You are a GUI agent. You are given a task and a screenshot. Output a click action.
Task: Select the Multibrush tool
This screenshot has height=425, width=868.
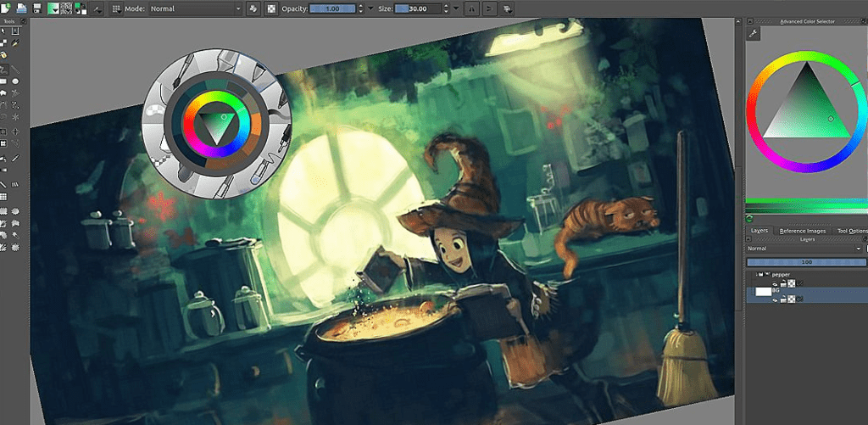[x=16, y=117]
